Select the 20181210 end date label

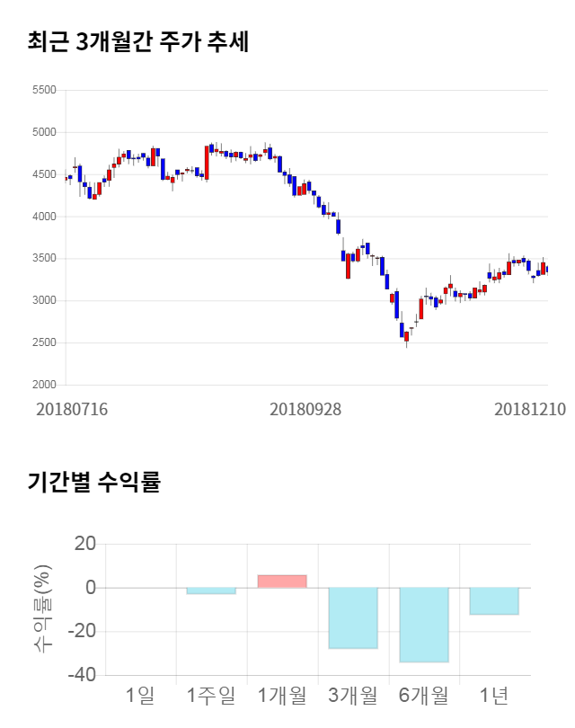click(530, 409)
